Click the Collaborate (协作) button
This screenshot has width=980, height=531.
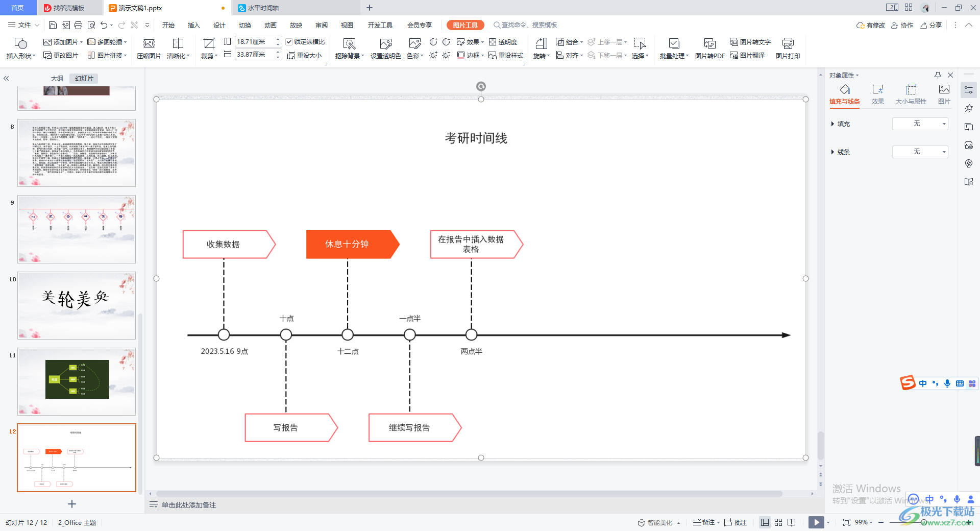[902, 25]
